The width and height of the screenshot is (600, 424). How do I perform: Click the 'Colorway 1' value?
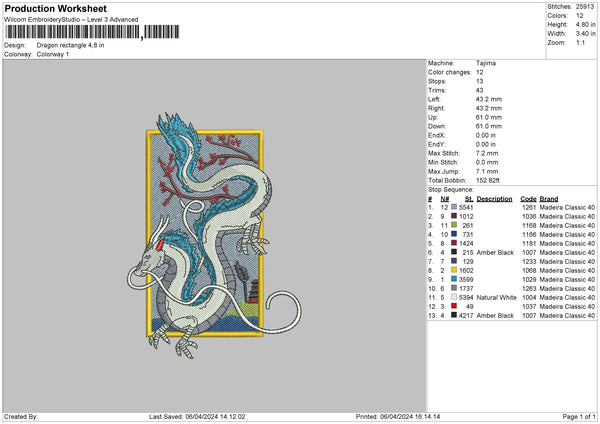click(x=53, y=54)
